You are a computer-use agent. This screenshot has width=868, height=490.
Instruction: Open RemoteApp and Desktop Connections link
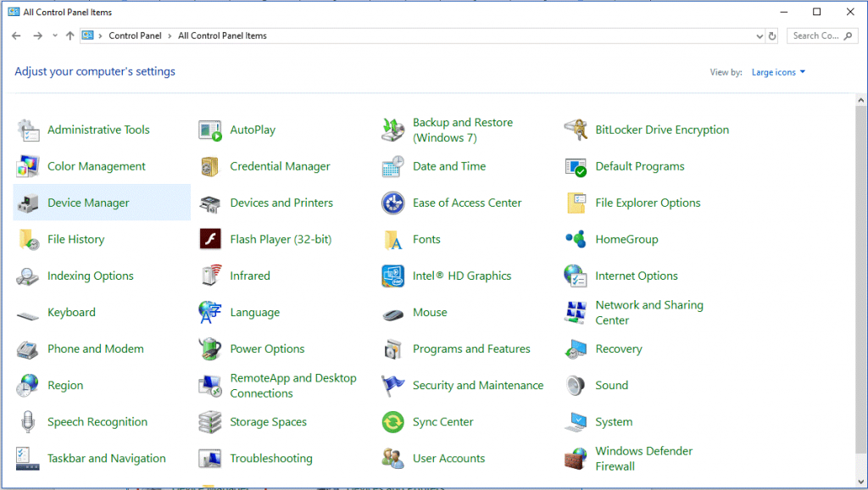293,386
